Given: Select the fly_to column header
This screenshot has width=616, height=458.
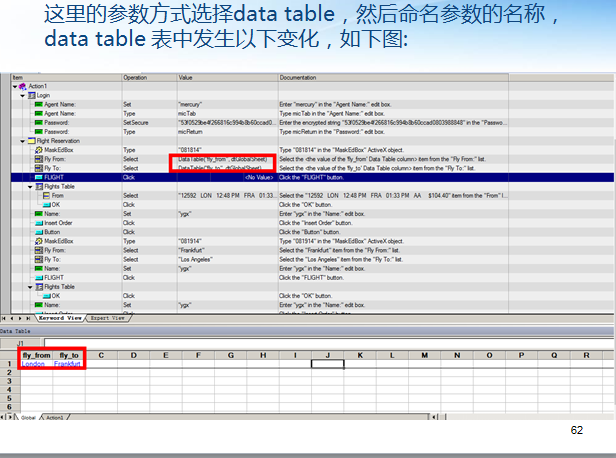Looking at the screenshot, I should tap(69, 355).
